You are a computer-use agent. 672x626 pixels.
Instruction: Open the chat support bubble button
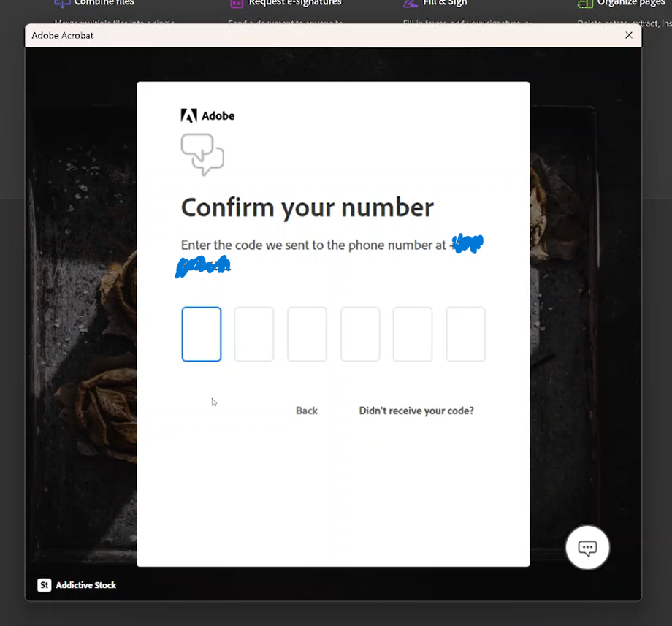coord(587,548)
